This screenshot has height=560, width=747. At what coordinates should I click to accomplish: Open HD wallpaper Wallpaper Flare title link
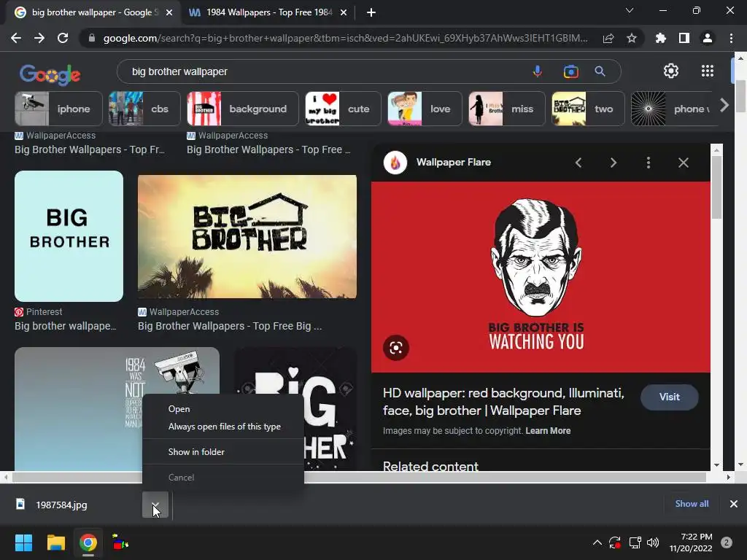pos(503,402)
